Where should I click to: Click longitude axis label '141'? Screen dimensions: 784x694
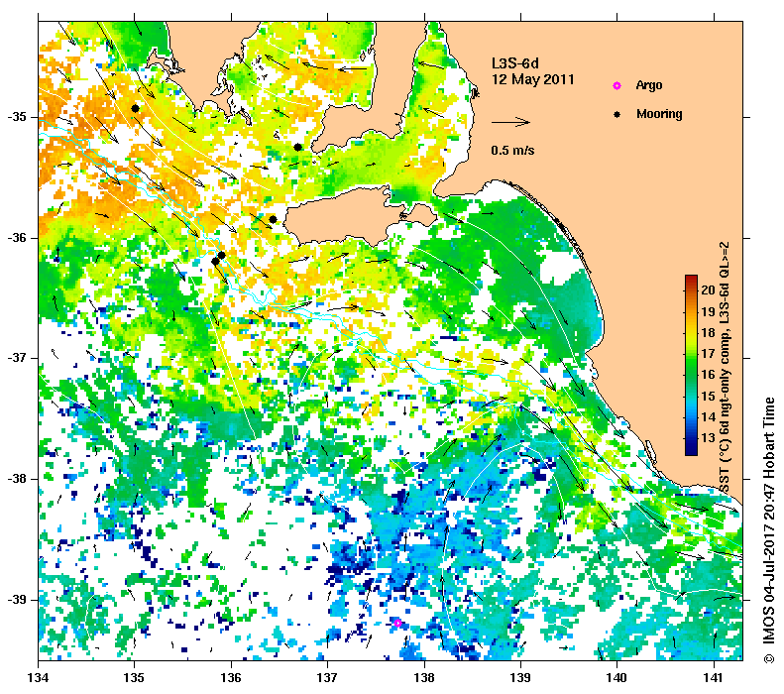click(x=714, y=677)
